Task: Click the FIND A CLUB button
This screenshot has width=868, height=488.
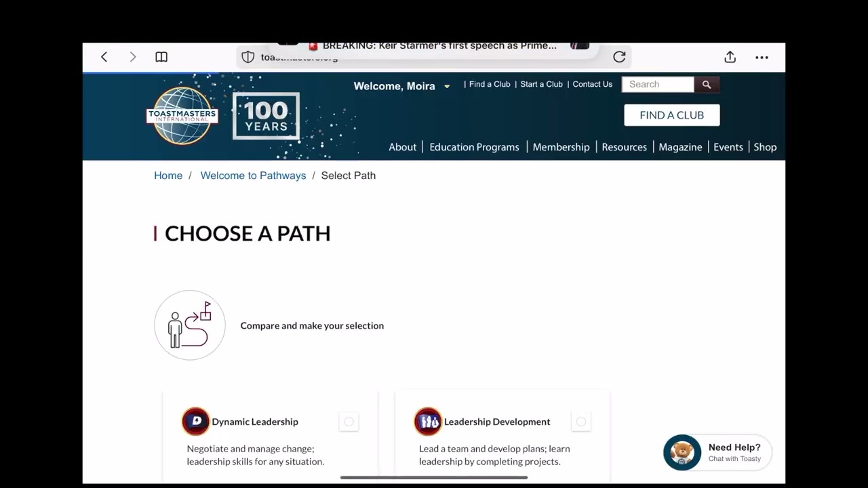Action: pyautogui.click(x=672, y=115)
